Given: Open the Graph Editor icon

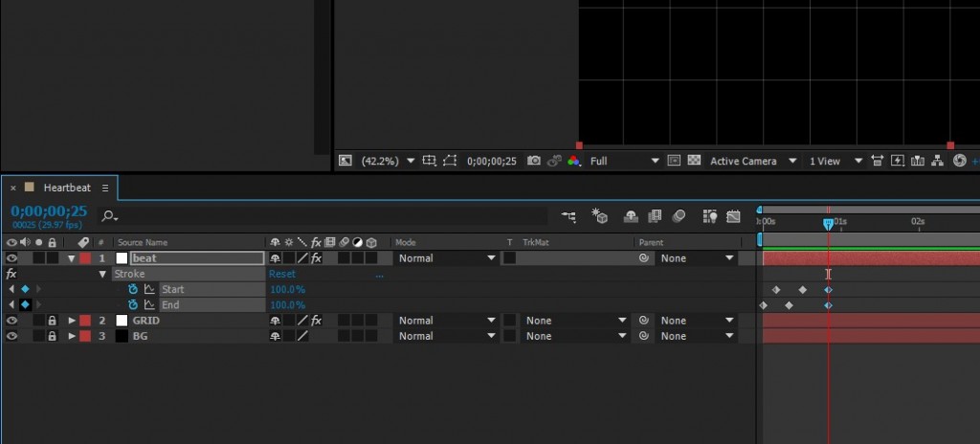Looking at the screenshot, I should 733,216.
